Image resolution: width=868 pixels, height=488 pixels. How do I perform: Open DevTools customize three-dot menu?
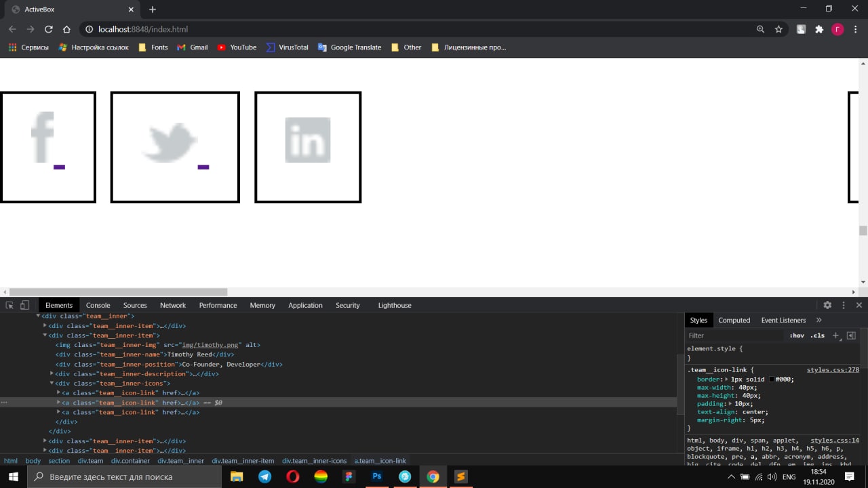tap(844, 305)
